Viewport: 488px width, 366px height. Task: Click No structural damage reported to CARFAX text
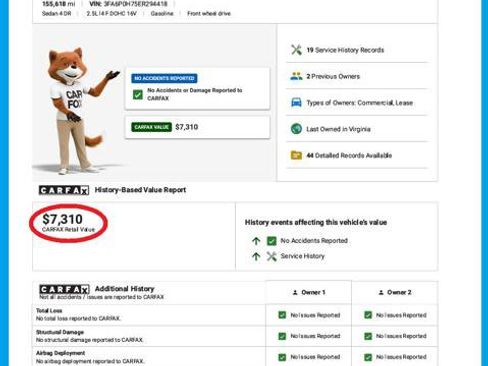(89, 340)
